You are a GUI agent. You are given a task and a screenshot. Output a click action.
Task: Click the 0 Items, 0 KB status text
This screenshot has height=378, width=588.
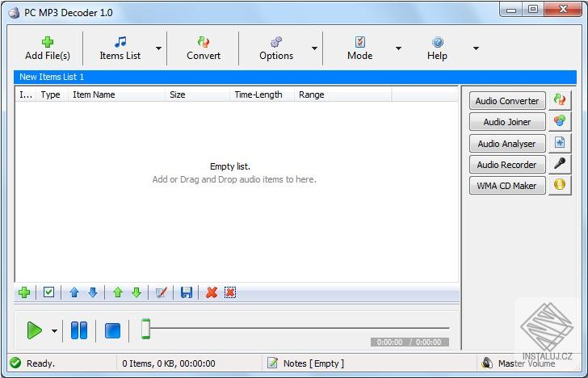(169, 363)
